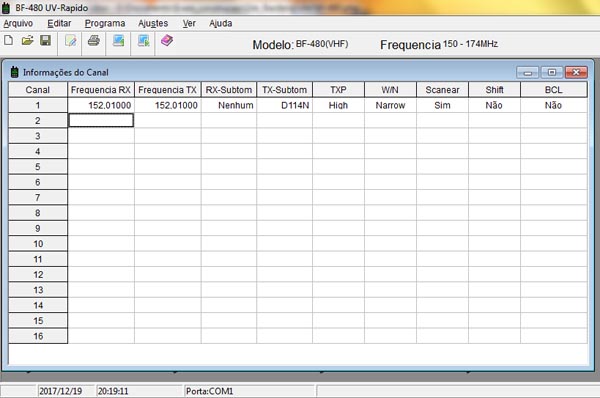
Task: Maximize the Informações do Canal window
Action: pyautogui.click(x=552, y=72)
